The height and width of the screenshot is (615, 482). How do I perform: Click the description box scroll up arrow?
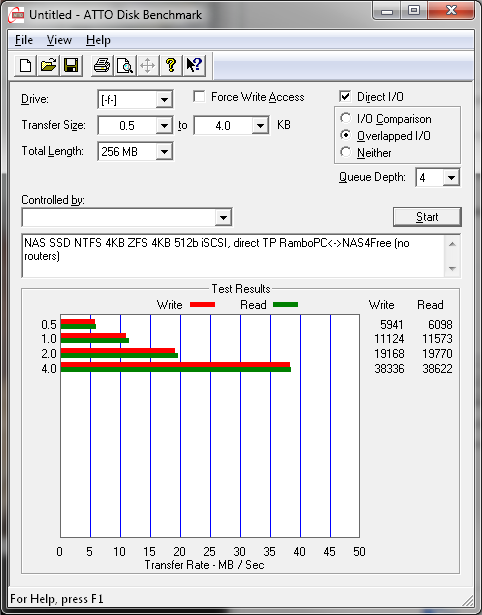tap(452, 244)
